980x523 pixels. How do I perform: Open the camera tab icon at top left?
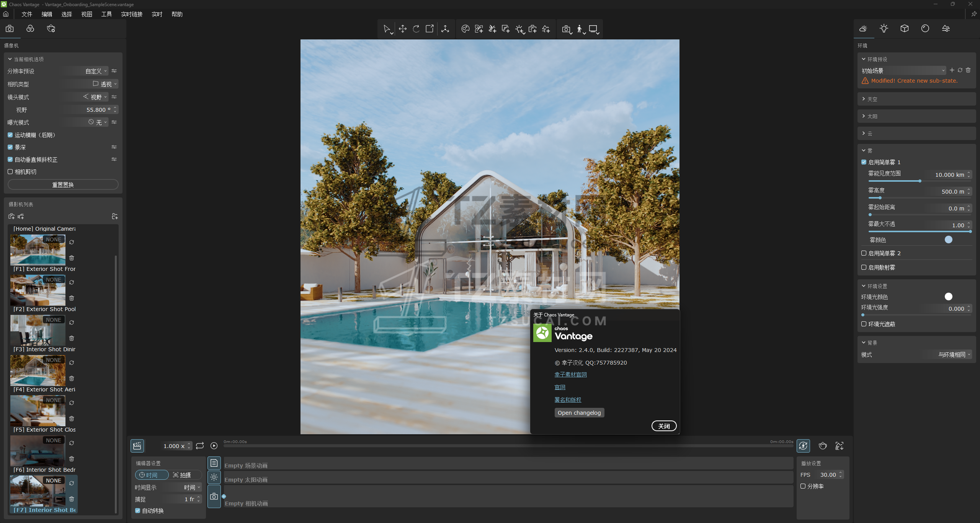(x=10, y=29)
